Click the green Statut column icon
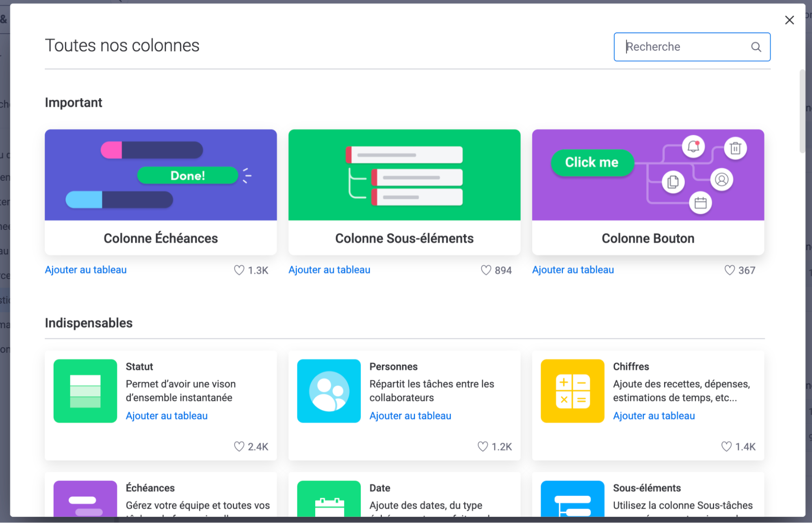812x523 pixels. (85, 391)
